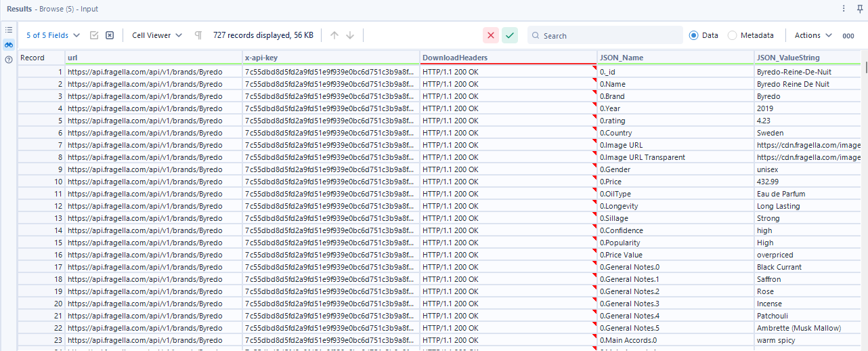
Task: Open the Cell Viewer dropdown
Action: (157, 35)
